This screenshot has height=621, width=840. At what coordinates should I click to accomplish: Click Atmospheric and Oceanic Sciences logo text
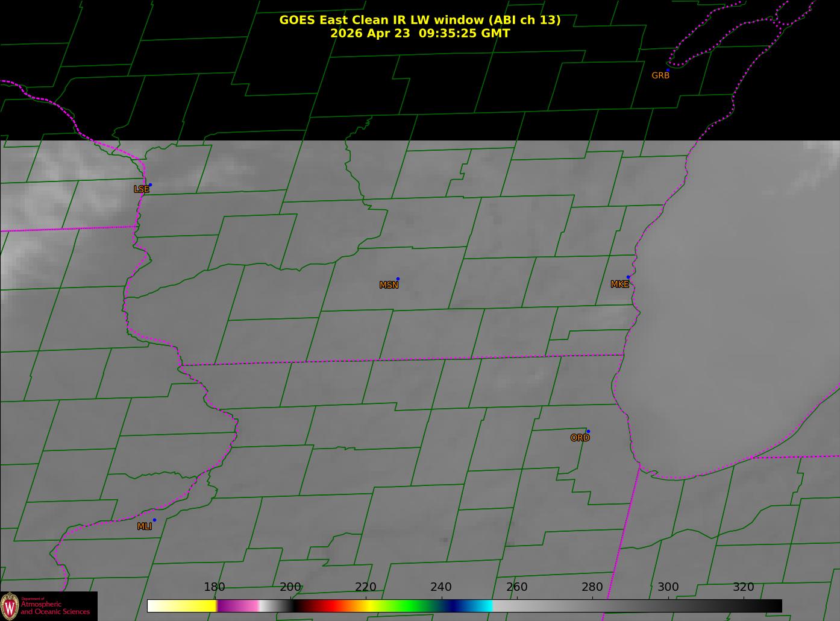55,608
